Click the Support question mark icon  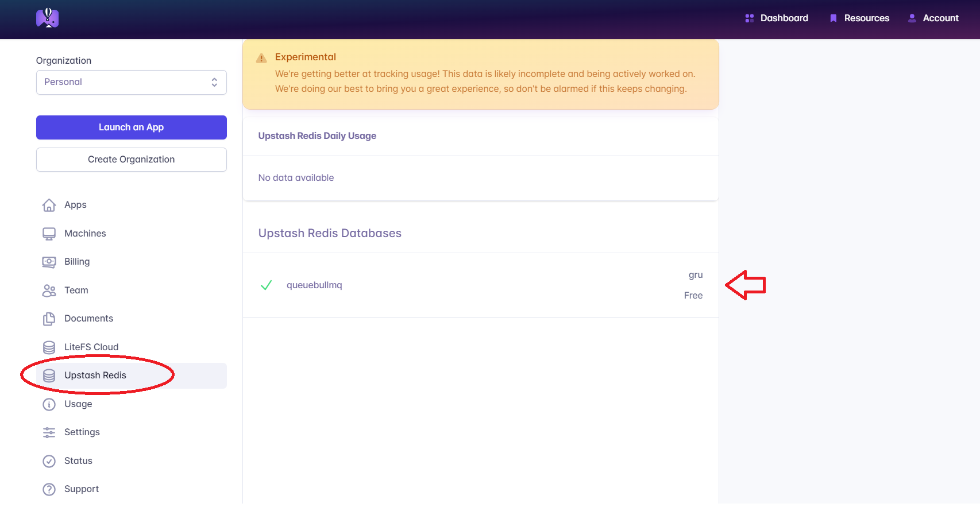click(x=49, y=489)
